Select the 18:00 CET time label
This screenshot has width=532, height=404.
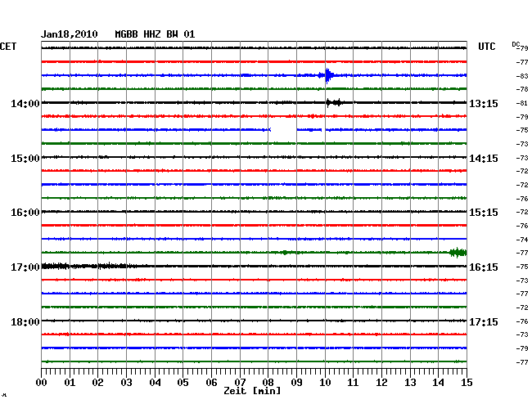click(25, 321)
